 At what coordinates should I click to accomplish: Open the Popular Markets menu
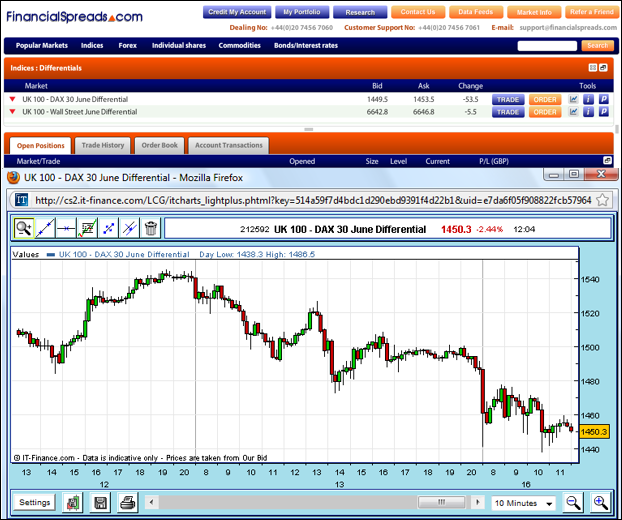click(42, 46)
